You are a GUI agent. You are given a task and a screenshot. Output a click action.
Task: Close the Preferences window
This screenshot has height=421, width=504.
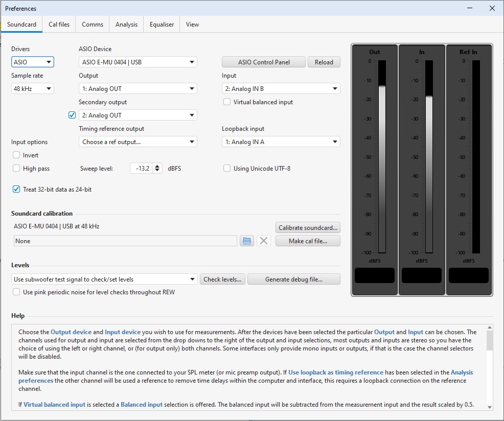point(492,8)
